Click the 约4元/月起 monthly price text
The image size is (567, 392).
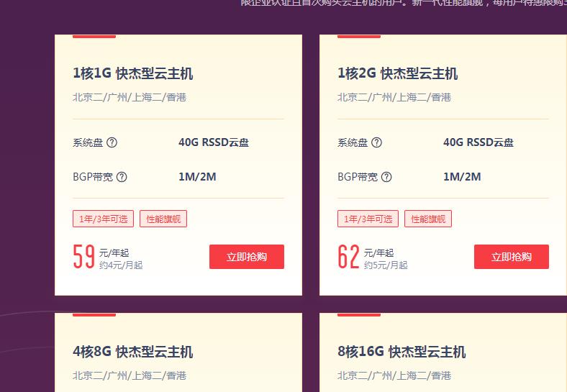(x=121, y=265)
